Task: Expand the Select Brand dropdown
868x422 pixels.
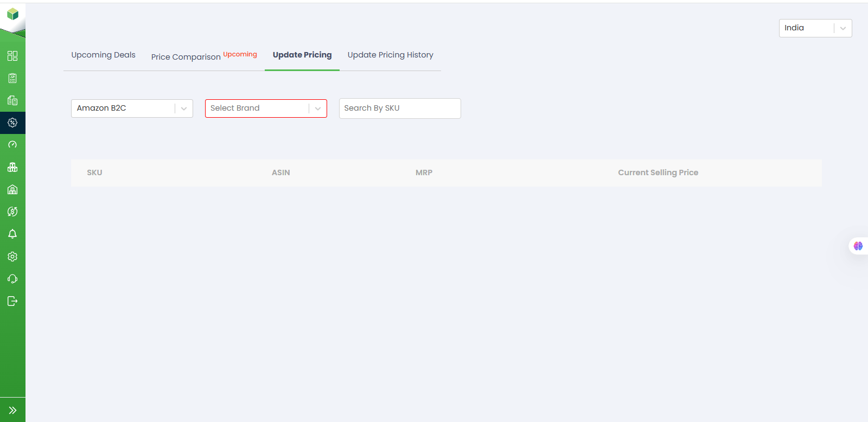Action: pyautogui.click(x=266, y=108)
